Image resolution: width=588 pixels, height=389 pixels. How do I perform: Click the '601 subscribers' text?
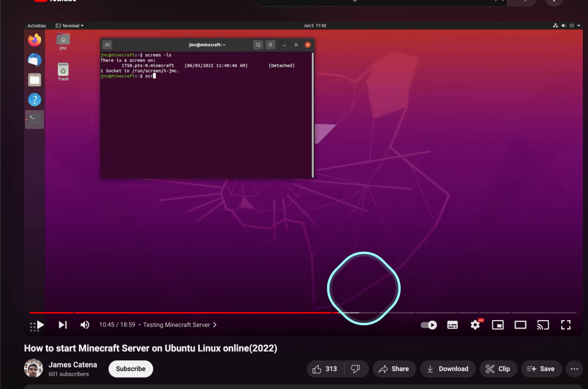click(69, 374)
